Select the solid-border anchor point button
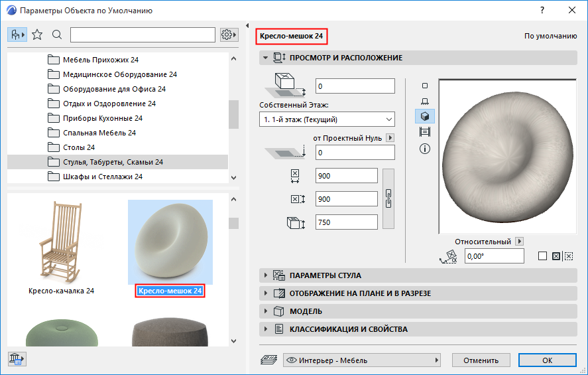588x375 pixels. (x=556, y=256)
